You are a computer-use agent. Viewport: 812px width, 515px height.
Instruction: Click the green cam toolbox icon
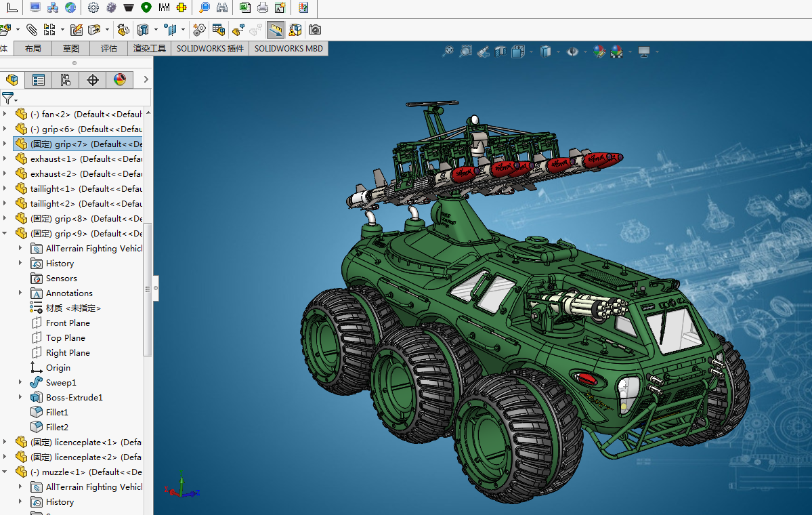146,7
